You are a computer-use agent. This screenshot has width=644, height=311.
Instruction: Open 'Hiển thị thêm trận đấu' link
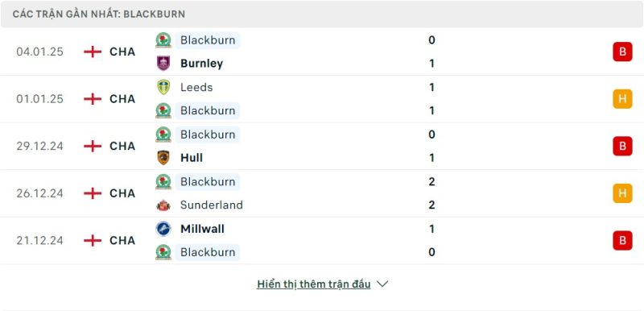pyautogui.click(x=314, y=284)
